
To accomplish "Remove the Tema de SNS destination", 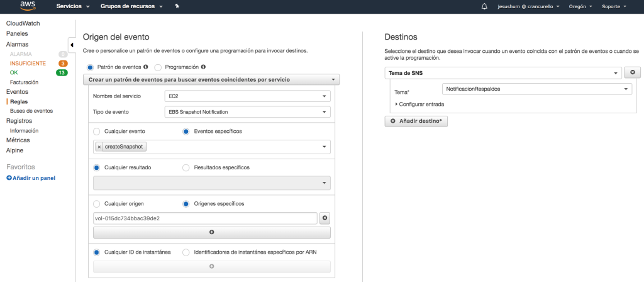I will click(x=632, y=73).
